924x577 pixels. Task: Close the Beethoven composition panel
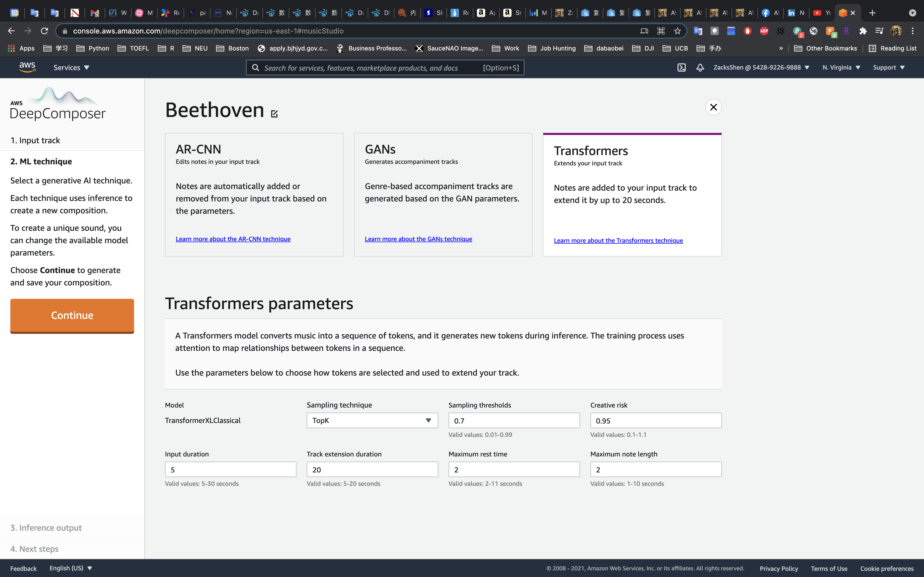[x=713, y=107]
